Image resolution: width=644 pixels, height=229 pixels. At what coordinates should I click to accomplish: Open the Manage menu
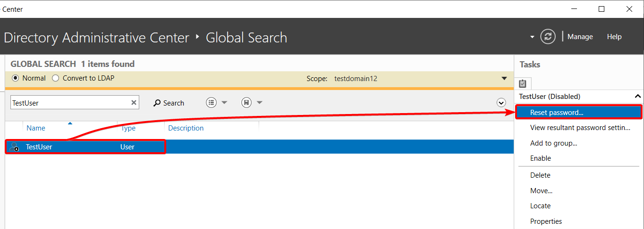pyautogui.click(x=580, y=37)
